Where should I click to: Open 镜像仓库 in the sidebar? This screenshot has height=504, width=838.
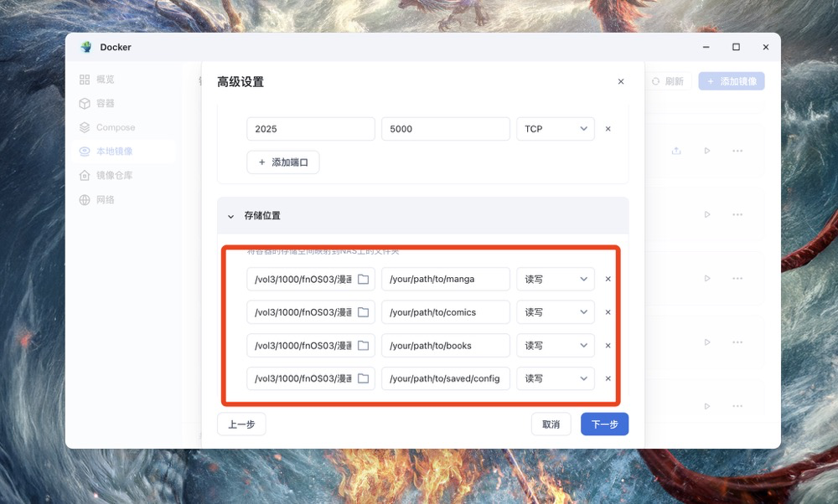(123, 176)
